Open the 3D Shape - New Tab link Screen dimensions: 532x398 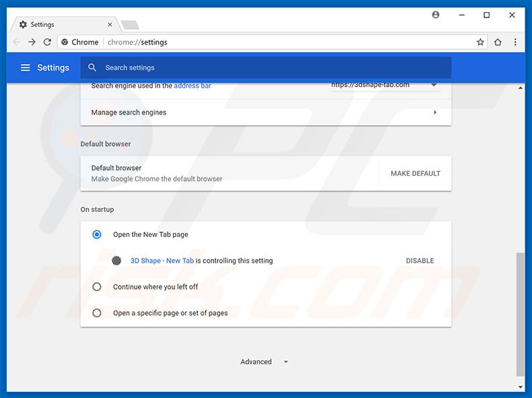(162, 261)
